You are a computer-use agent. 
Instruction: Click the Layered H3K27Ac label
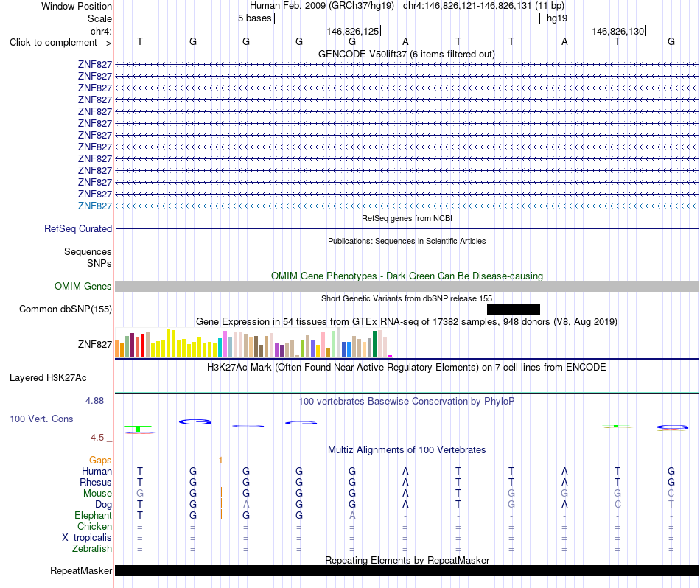48,378
